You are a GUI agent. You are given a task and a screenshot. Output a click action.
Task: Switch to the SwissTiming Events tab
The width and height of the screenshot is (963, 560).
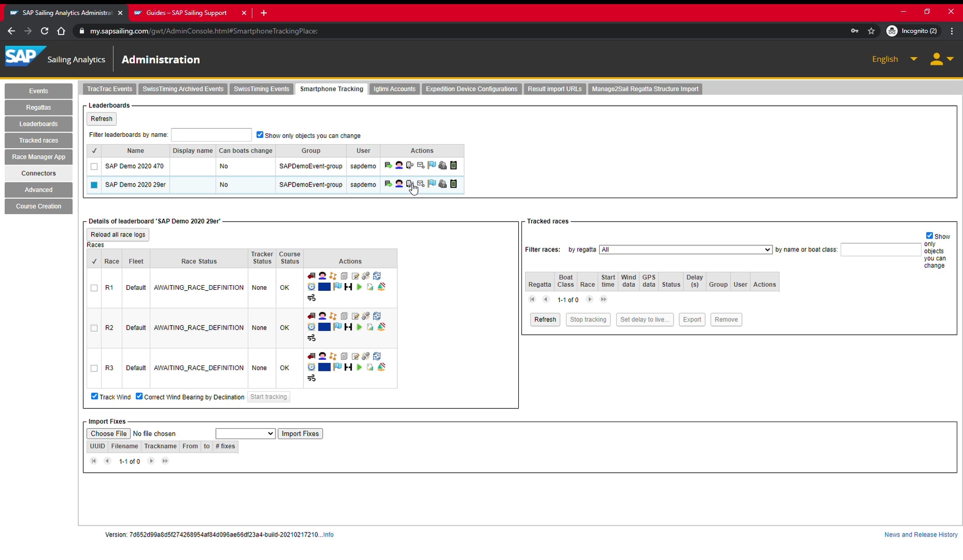(262, 89)
